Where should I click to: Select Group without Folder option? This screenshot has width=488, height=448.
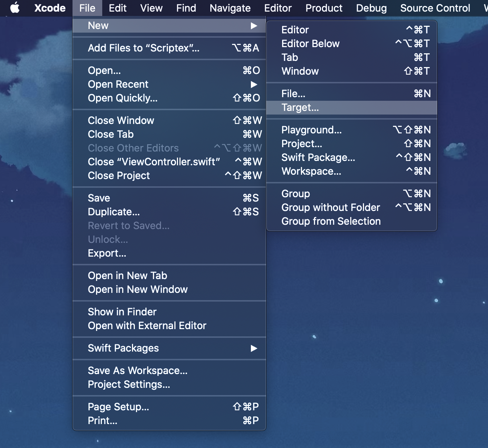point(330,208)
